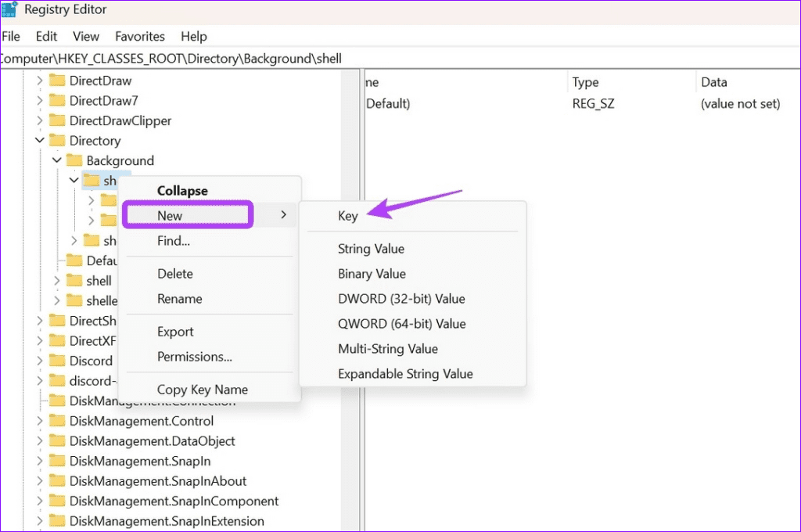Click the Registry Editor icon in title bar
Viewport: 801px width, 532px height.
point(9,9)
